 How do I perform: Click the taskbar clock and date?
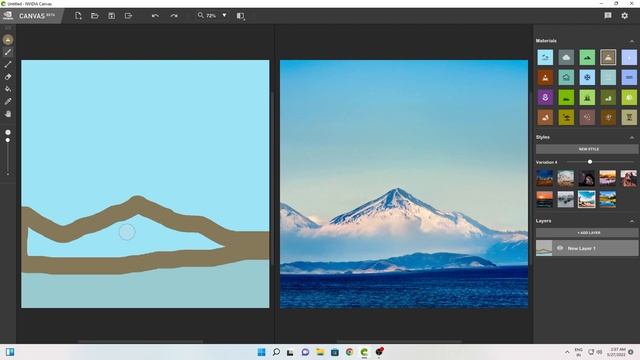click(x=616, y=352)
